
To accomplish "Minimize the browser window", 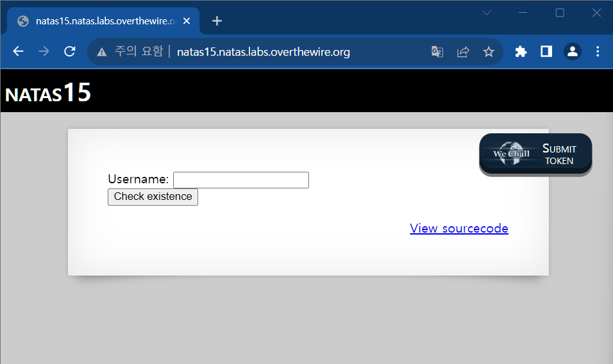I will (x=523, y=13).
